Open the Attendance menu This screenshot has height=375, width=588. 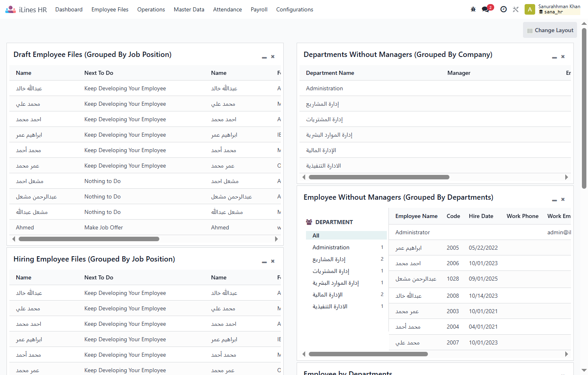[x=228, y=9]
